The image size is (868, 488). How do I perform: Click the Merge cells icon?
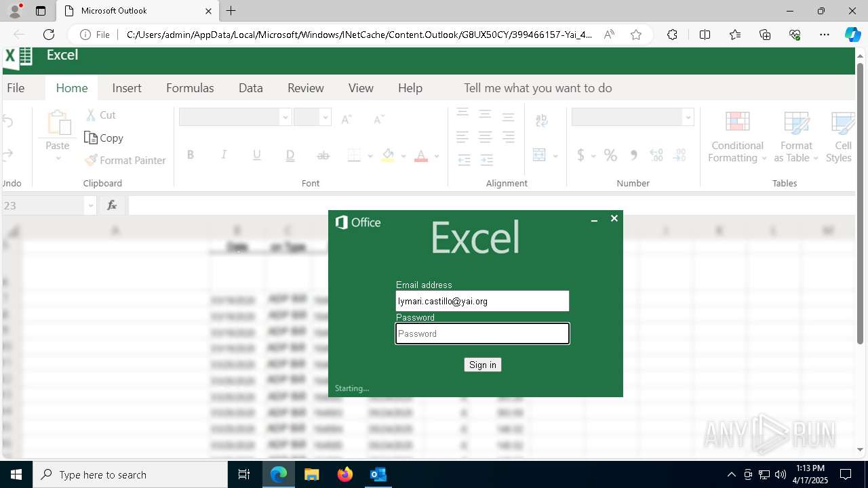pos(540,155)
